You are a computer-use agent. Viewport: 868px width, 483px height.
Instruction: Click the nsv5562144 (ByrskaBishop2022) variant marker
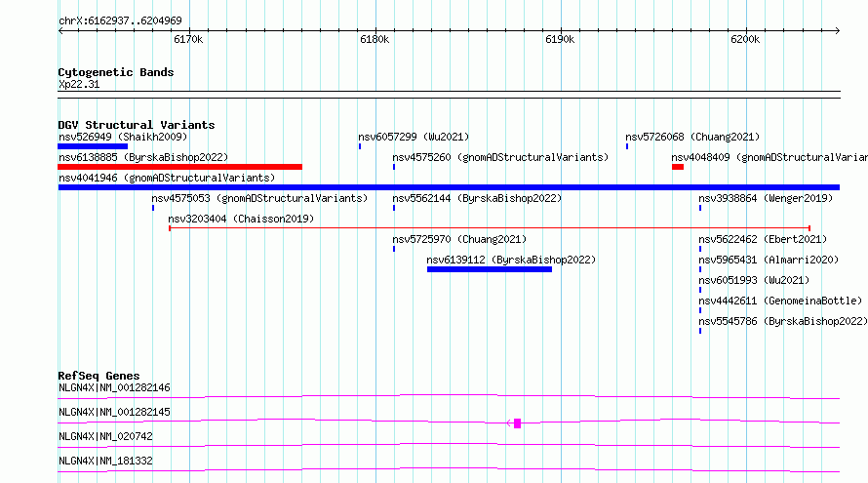tap(394, 208)
